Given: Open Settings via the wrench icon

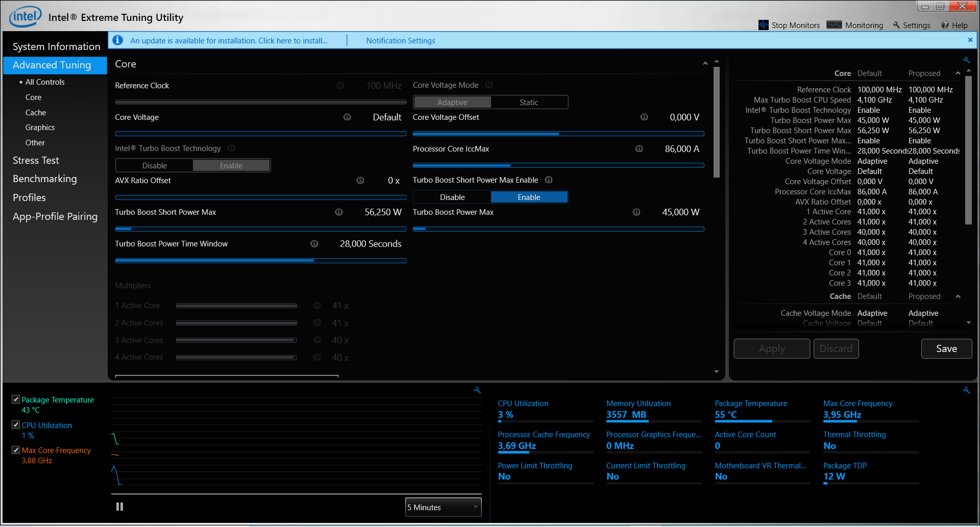Looking at the screenshot, I should 896,25.
